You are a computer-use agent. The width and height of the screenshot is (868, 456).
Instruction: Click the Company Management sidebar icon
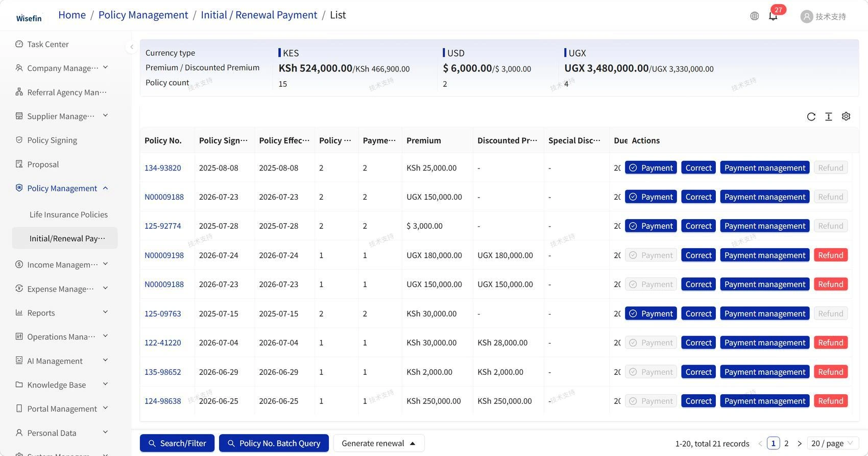pos(19,68)
